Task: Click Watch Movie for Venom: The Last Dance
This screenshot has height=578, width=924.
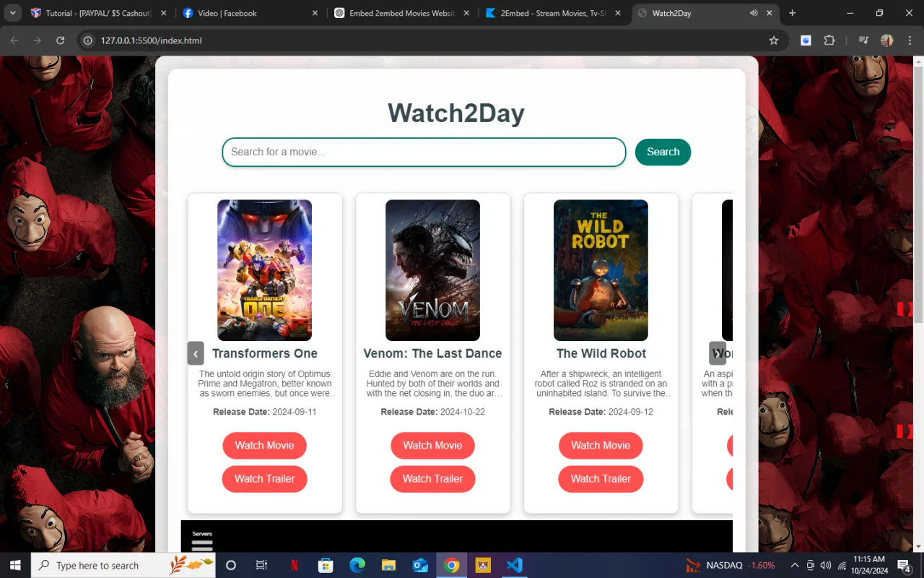Action: click(x=432, y=445)
